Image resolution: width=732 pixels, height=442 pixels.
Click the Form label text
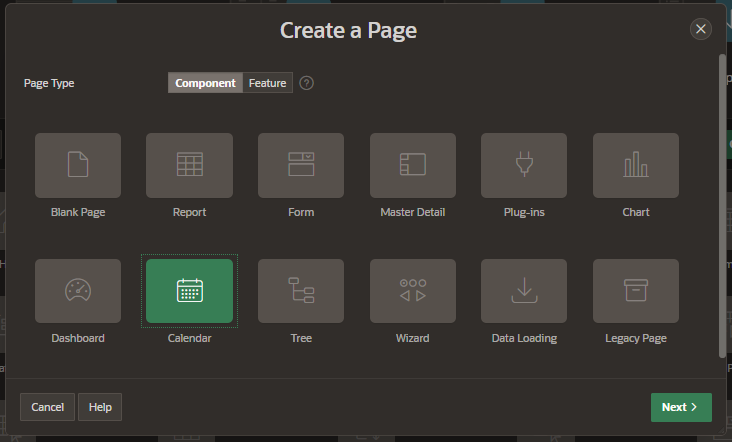301,212
